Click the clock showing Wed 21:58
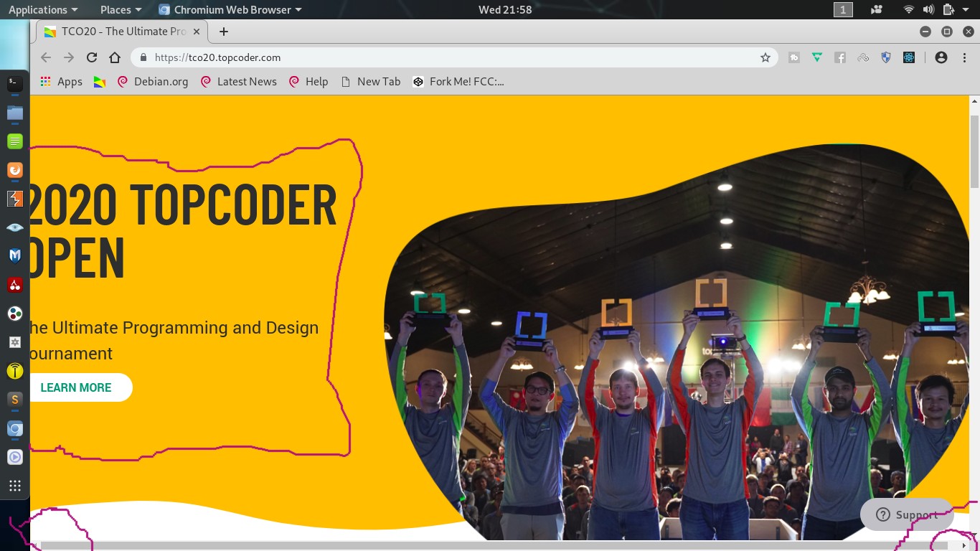This screenshot has height=551, width=980. pyautogui.click(x=505, y=9)
